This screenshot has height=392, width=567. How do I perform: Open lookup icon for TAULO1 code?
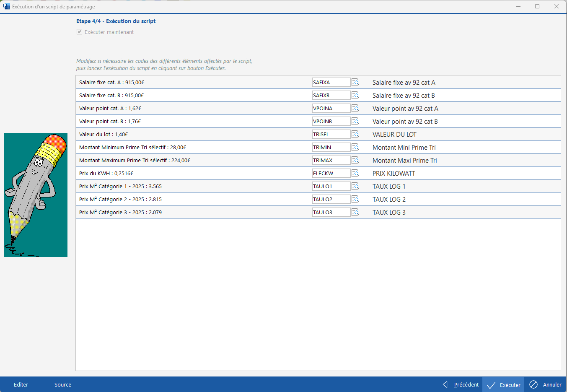pos(355,187)
